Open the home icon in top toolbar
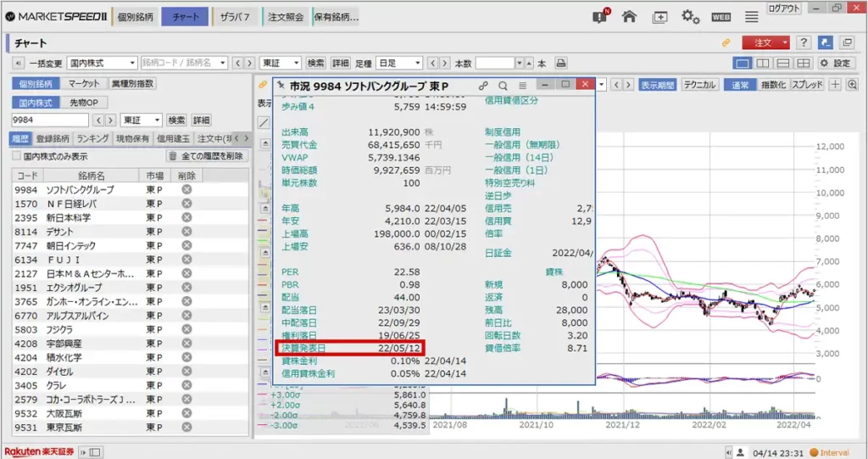868x459 pixels. [x=629, y=16]
